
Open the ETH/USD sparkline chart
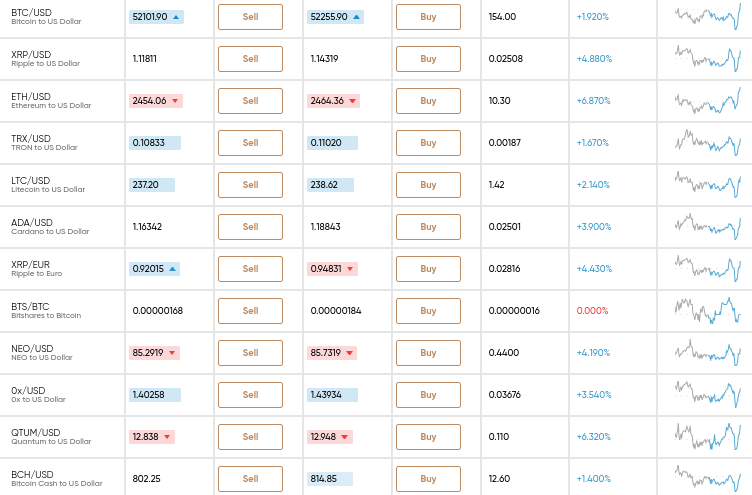click(708, 101)
